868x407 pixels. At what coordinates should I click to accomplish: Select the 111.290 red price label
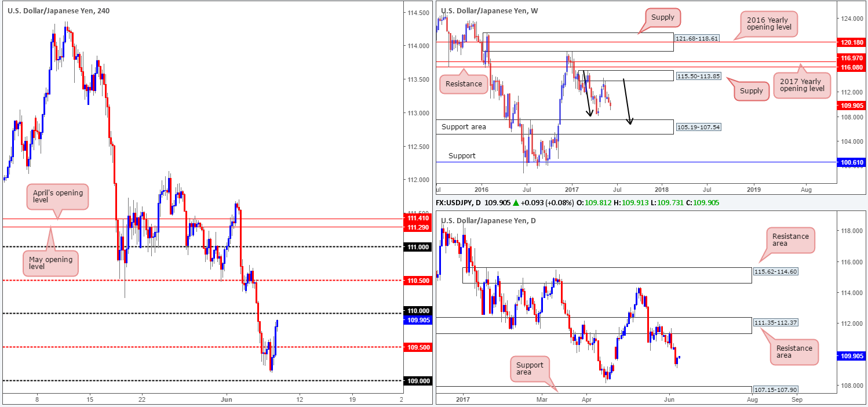[418, 227]
